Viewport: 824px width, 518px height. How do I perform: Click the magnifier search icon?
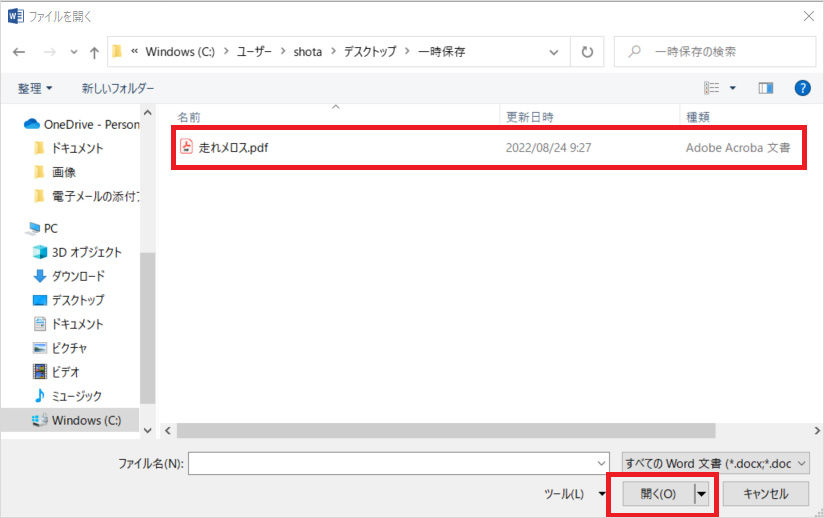coord(634,51)
